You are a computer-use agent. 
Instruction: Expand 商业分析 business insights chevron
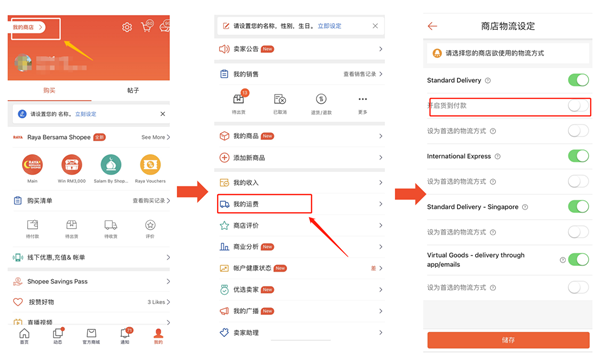coord(380,247)
